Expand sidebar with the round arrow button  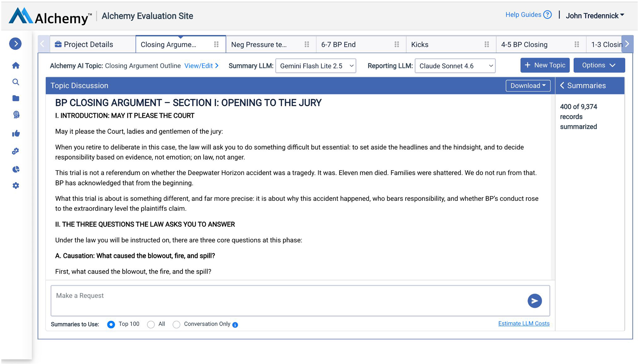pos(15,44)
